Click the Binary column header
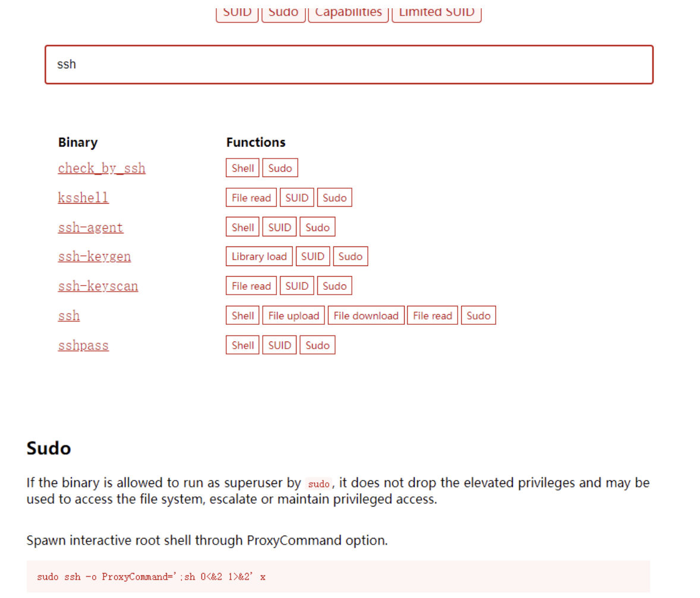This screenshot has height=598, width=700. click(78, 143)
